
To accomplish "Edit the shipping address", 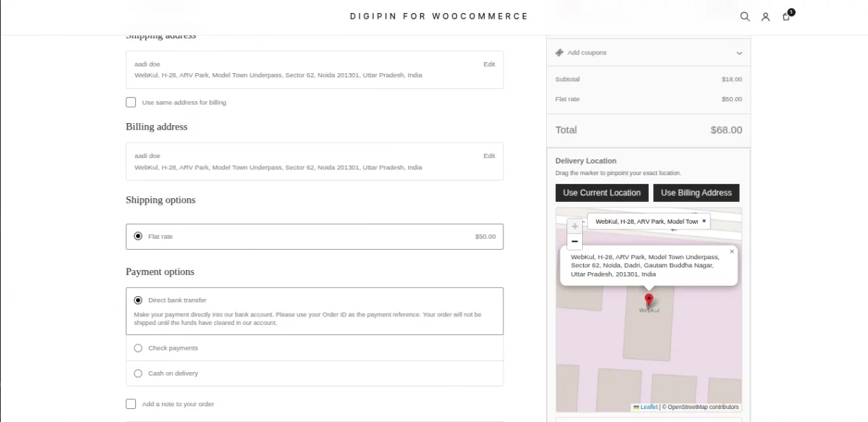I will click(x=489, y=64).
